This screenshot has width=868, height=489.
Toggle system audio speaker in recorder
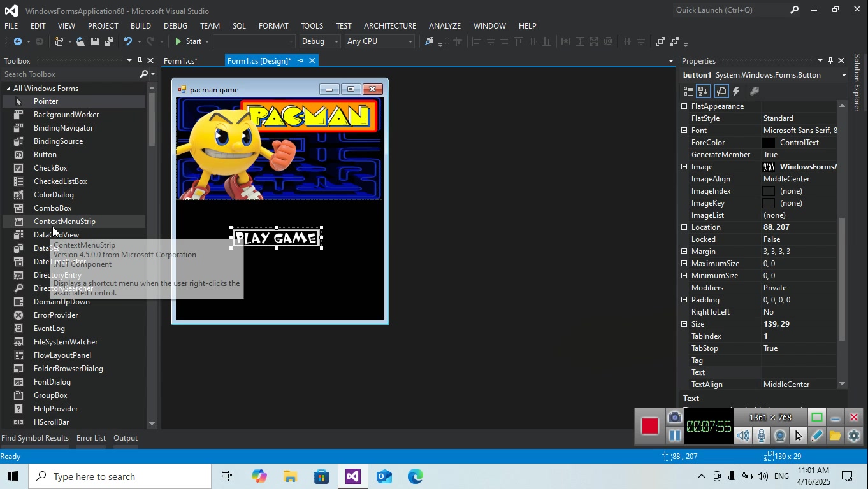(742, 436)
